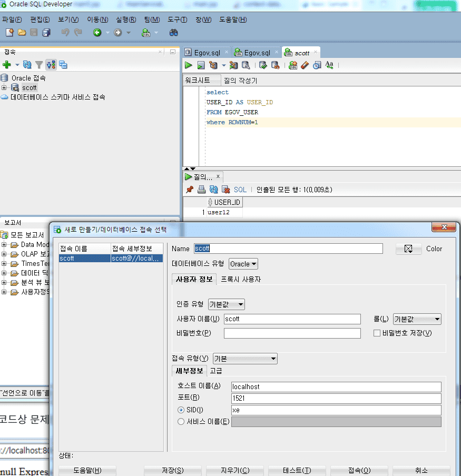Open the 도구 menu in menu bar
The image size is (461, 476).
(177, 19)
